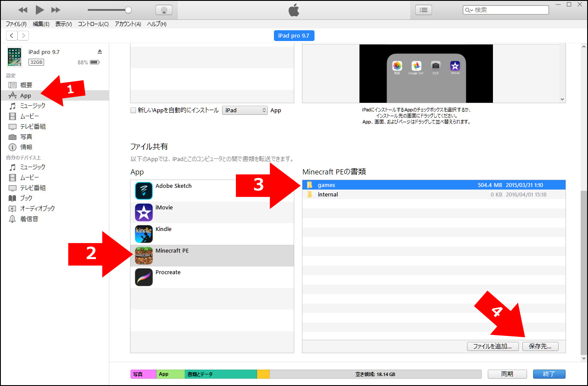Eject the iPad pro 9.7 device

(100, 52)
